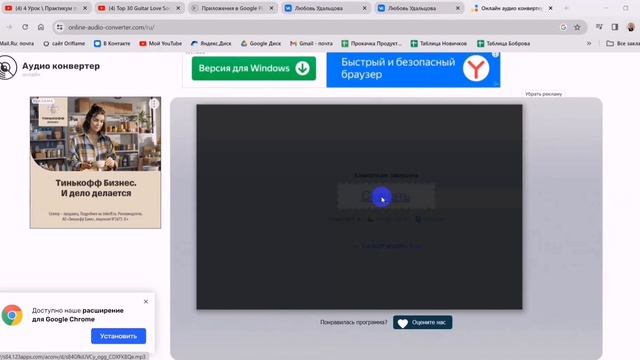
Task: Click the 'Версия для Windows' download button
Action: pyautogui.click(x=253, y=68)
